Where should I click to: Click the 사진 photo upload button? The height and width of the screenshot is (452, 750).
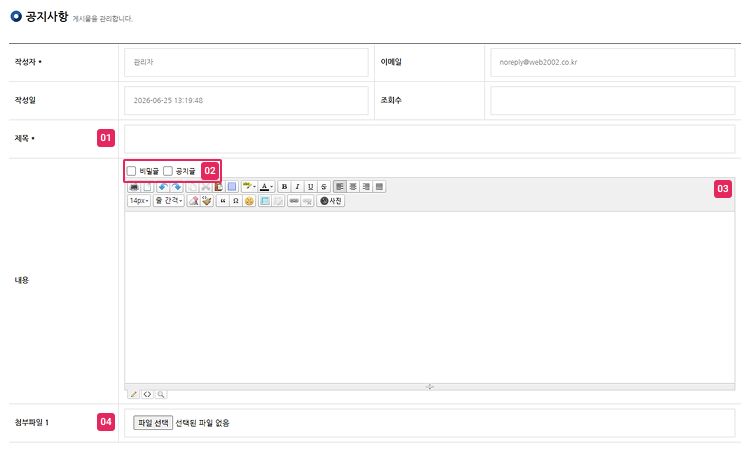(331, 201)
